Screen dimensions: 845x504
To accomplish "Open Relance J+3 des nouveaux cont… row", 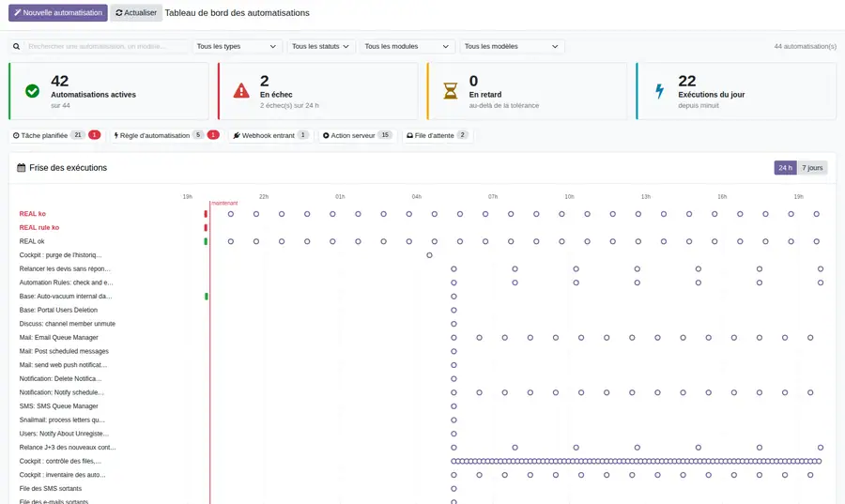I will (68, 448).
